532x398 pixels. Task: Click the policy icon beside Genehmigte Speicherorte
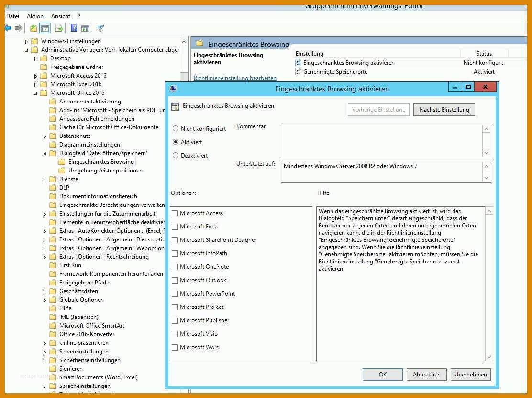point(298,72)
